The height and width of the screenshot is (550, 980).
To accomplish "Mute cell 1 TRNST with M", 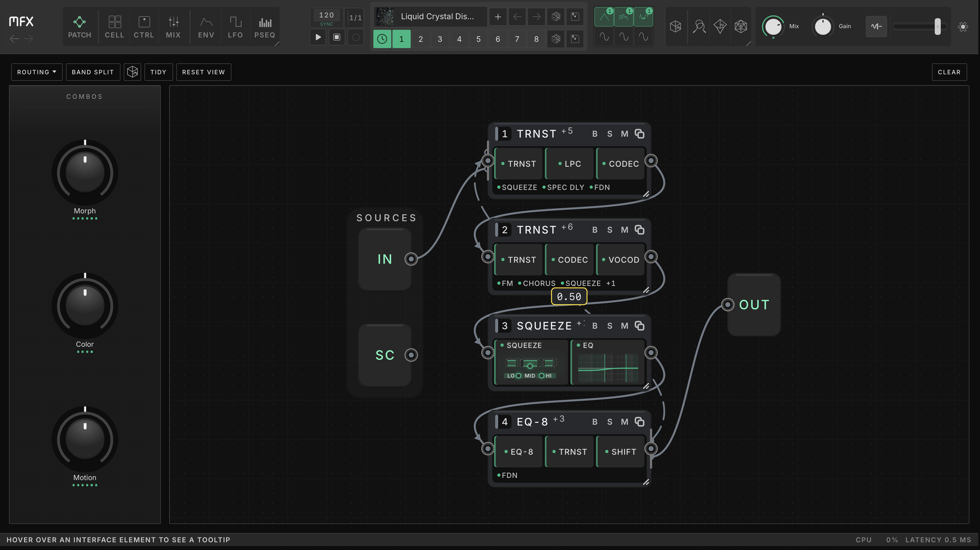I will (x=624, y=134).
